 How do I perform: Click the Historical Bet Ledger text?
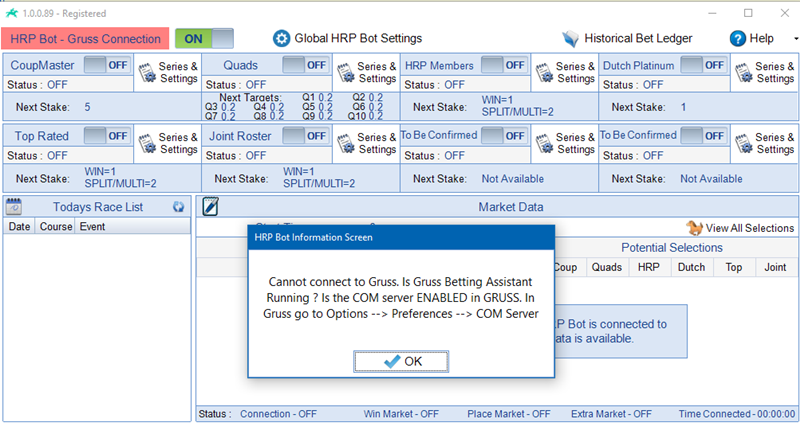pyautogui.click(x=638, y=38)
